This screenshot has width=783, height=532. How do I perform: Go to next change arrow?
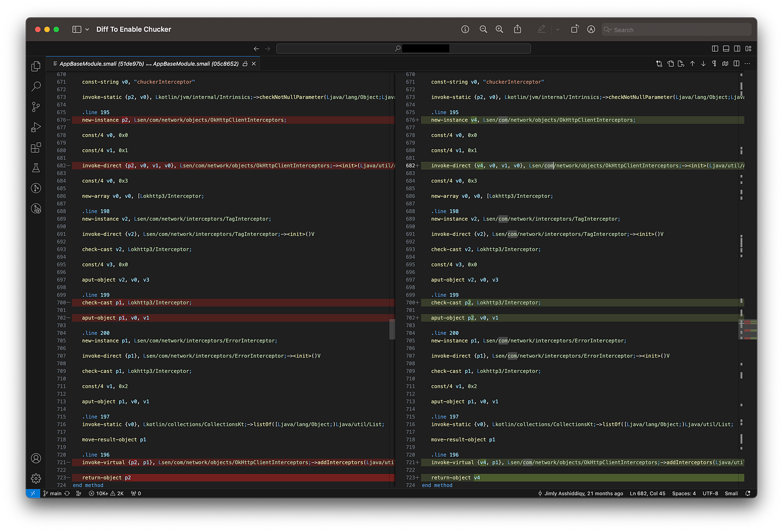tap(703, 64)
